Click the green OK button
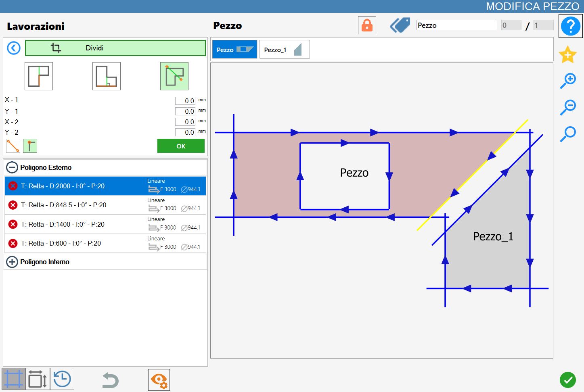Screen dimensions: 584x392 point(181,146)
